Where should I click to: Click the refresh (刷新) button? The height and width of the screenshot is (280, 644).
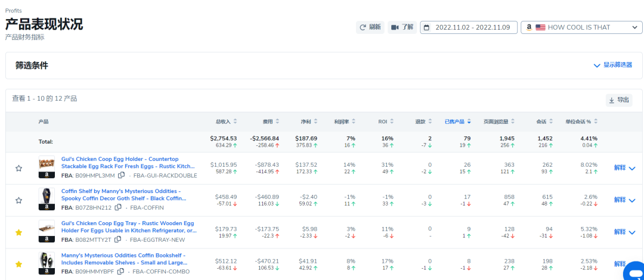pyautogui.click(x=370, y=27)
